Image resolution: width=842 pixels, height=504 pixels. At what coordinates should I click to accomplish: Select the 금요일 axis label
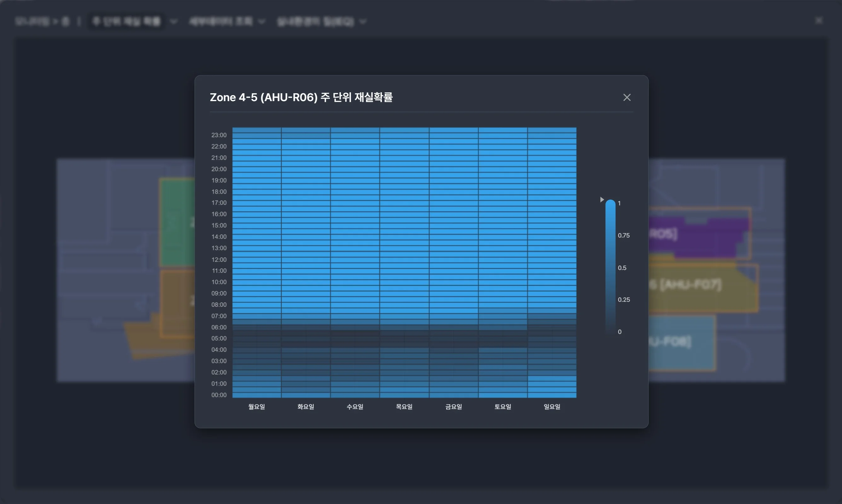pyautogui.click(x=453, y=407)
